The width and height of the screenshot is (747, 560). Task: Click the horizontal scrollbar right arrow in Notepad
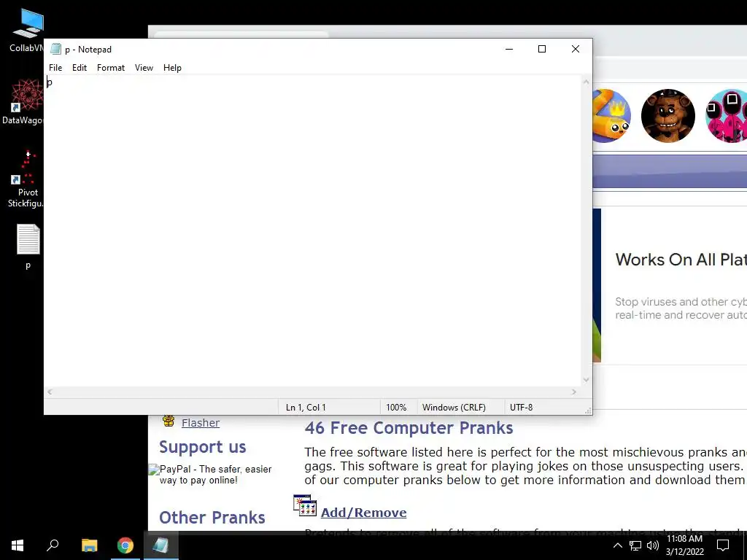tap(574, 392)
